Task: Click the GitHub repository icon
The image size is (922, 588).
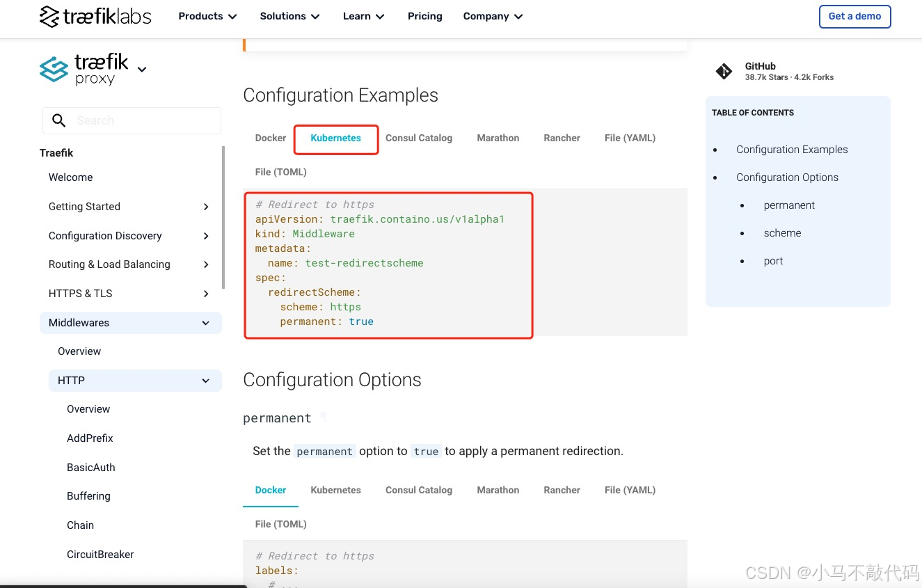Action: click(724, 71)
